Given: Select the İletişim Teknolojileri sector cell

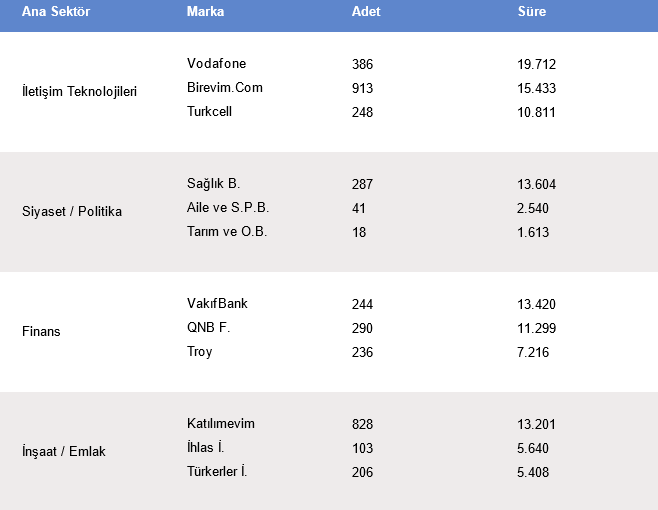Looking at the screenshot, I should [79, 92].
